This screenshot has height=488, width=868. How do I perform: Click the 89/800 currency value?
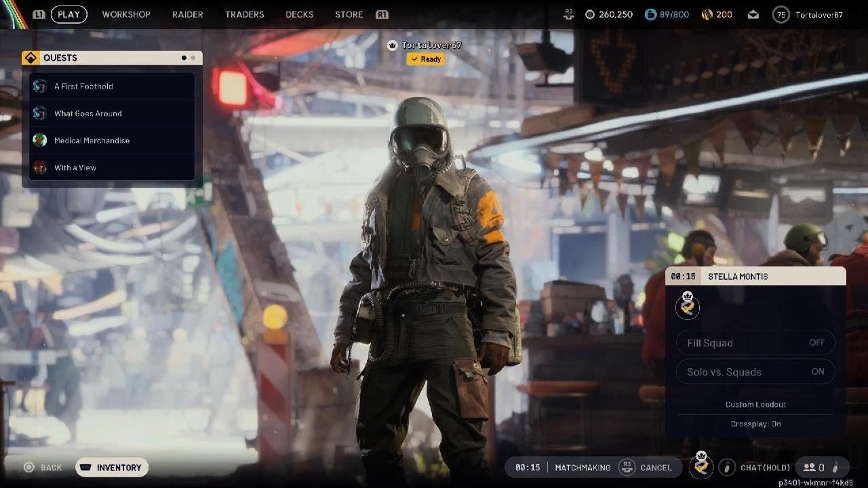point(675,14)
